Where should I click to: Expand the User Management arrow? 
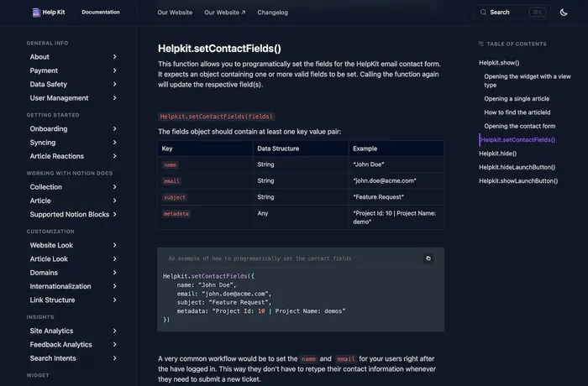(115, 98)
